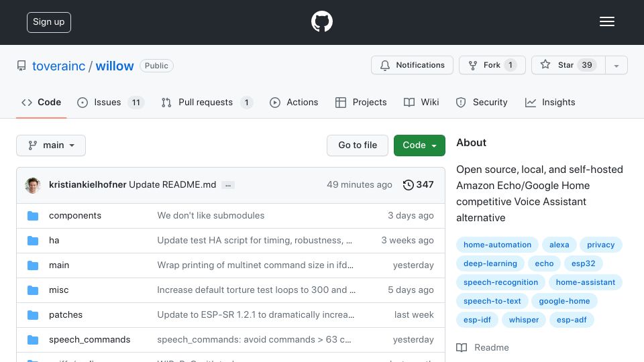Expand the commit message ellipsis
This screenshot has height=362, width=644.
tap(228, 185)
